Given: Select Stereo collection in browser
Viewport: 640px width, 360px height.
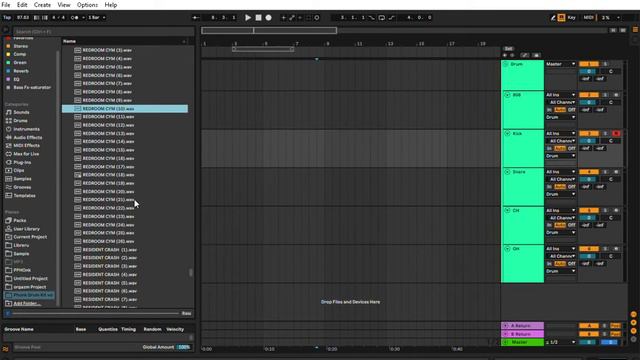Looking at the screenshot, I should coord(20,46).
